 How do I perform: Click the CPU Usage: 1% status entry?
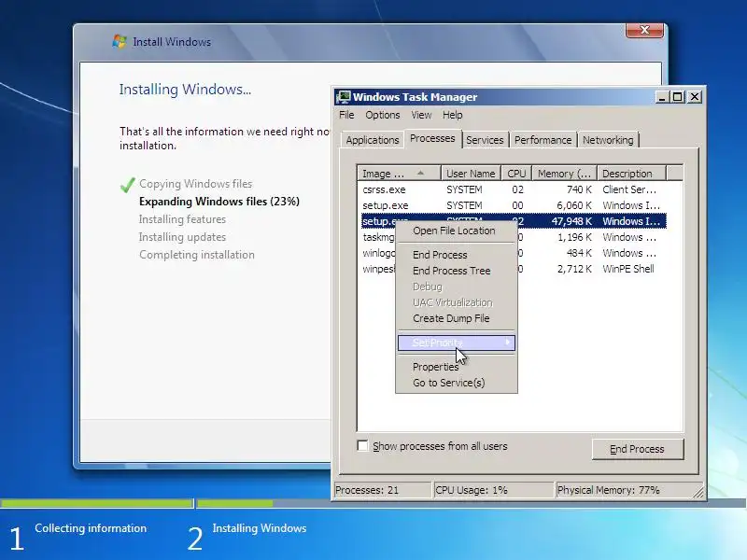(494, 490)
